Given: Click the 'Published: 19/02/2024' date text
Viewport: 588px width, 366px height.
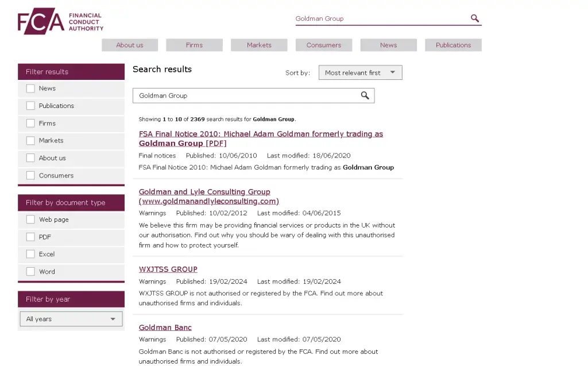Looking at the screenshot, I should pyautogui.click(x=211, y=282).
